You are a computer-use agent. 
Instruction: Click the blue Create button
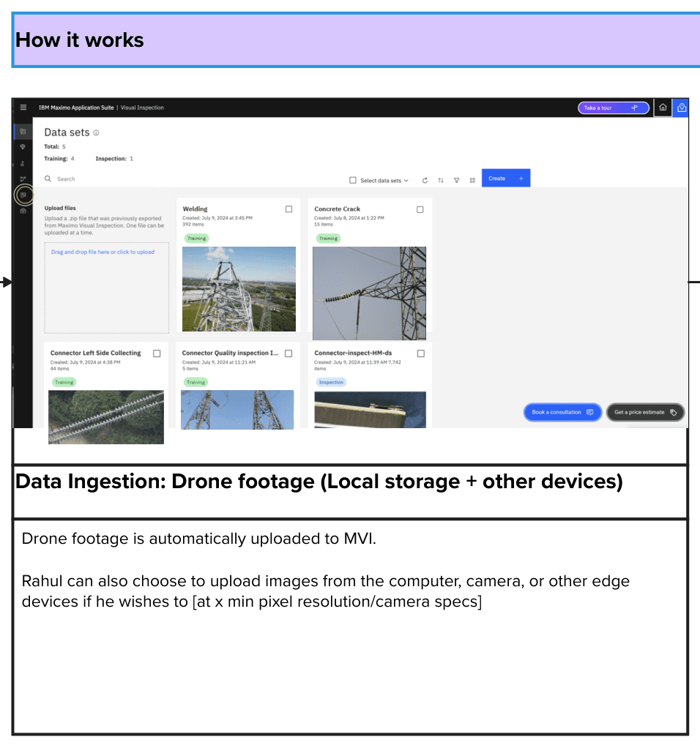pyautogui.click(x=506, y=178)
